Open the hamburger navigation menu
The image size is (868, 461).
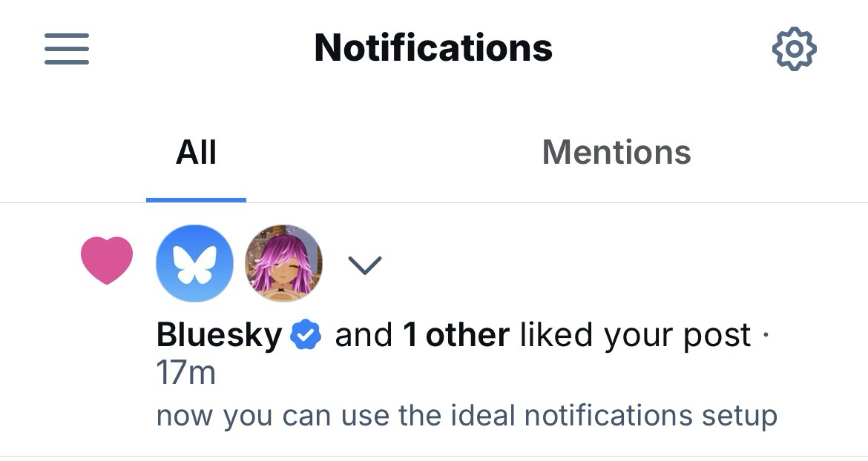[x=67, y=49]
